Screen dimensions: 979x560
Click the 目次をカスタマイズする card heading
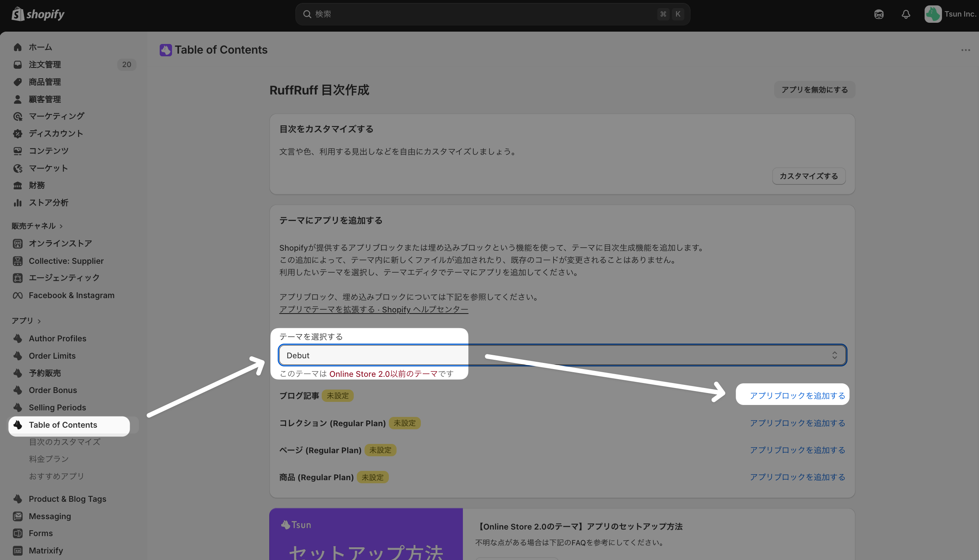pyautogui.click(x=326, y=129)
